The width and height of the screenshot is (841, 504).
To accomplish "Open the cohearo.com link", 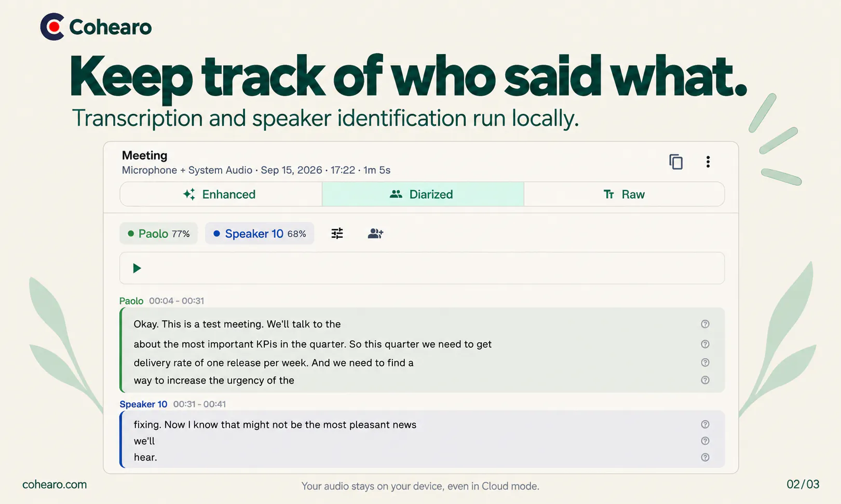I will (x=55, y=484).
